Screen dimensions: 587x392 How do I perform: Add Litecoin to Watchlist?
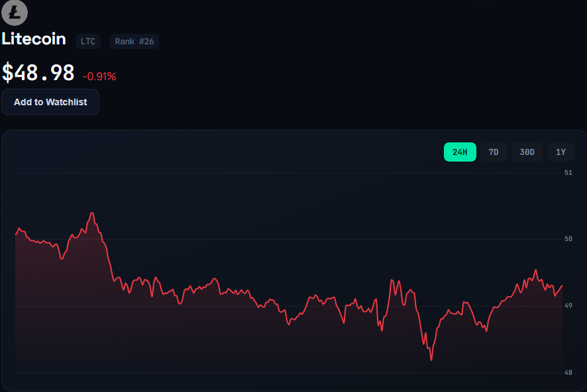[50, 102]
